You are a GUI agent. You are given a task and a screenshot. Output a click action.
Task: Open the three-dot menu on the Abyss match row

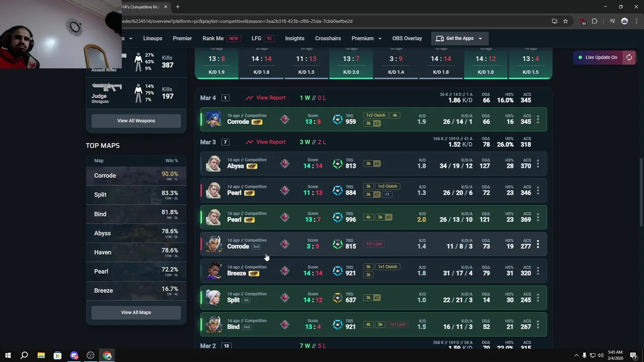(x=538, y=164)
